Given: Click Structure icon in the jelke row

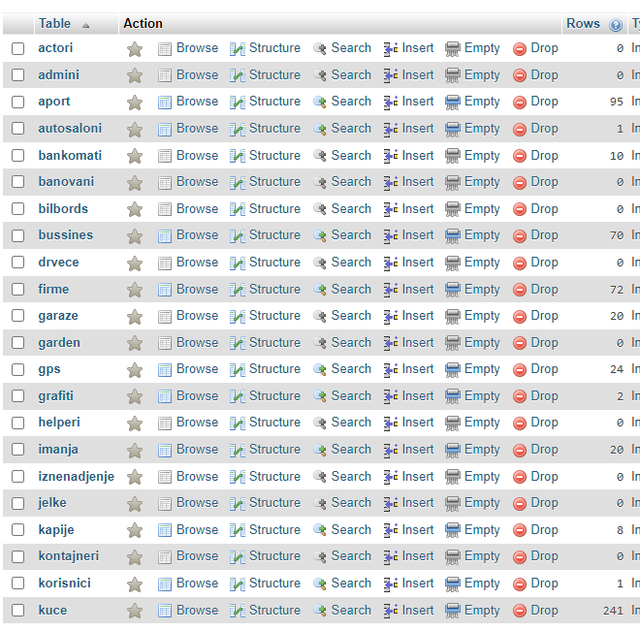Looking at the screenshot, I should (x=237, y=504).
